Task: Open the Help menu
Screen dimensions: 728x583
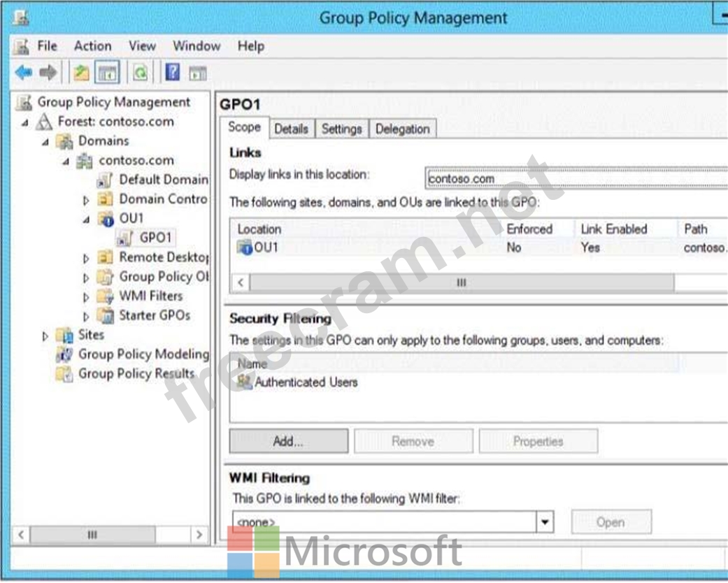Action: point(251,46)
